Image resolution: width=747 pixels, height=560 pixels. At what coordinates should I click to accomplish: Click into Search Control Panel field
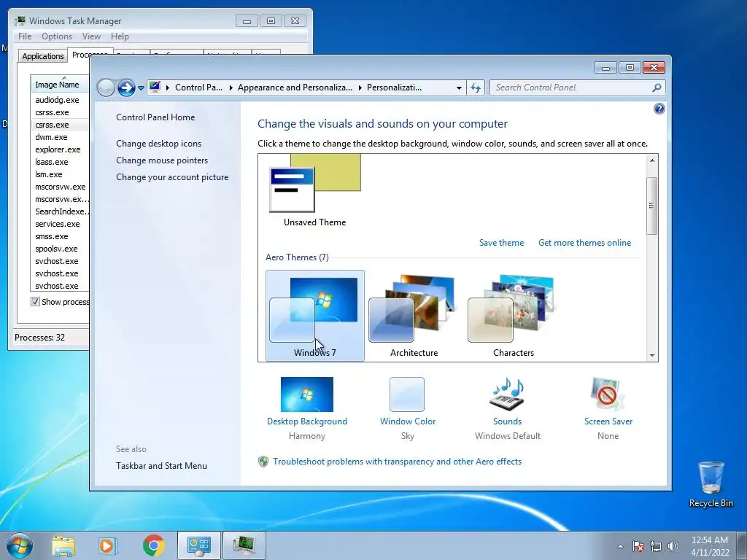pyautogui.click(x=570, y=87)
